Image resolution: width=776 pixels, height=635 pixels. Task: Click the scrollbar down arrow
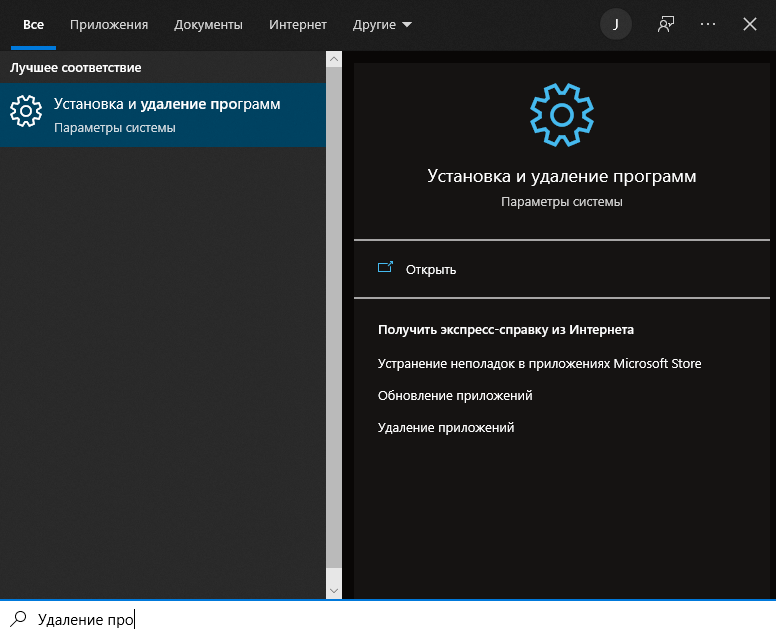[x=334, y=591]
